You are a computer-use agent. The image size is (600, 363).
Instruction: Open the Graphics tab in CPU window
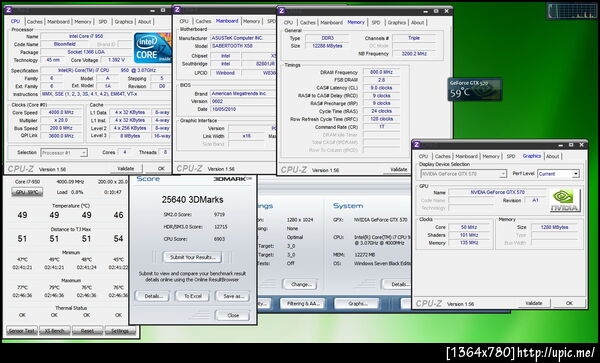pyautogui.click(x=124, y=22)
